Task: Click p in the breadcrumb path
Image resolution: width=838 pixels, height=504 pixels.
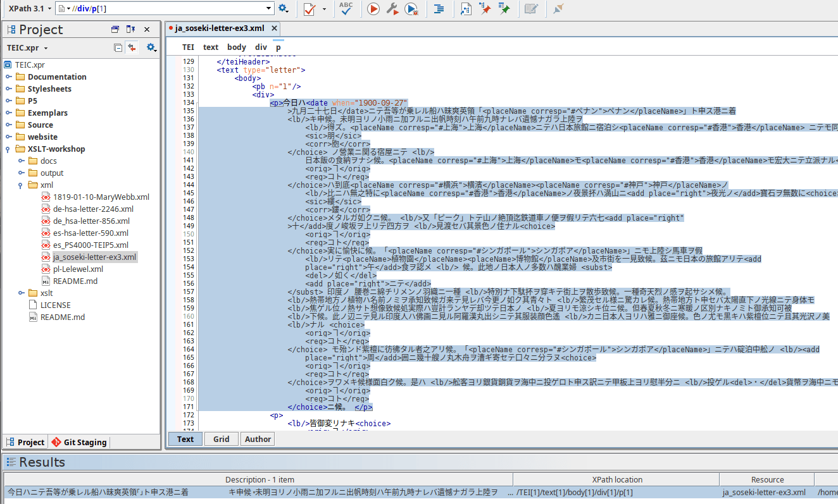Action: pyautogui.click(x=278, y=47)
